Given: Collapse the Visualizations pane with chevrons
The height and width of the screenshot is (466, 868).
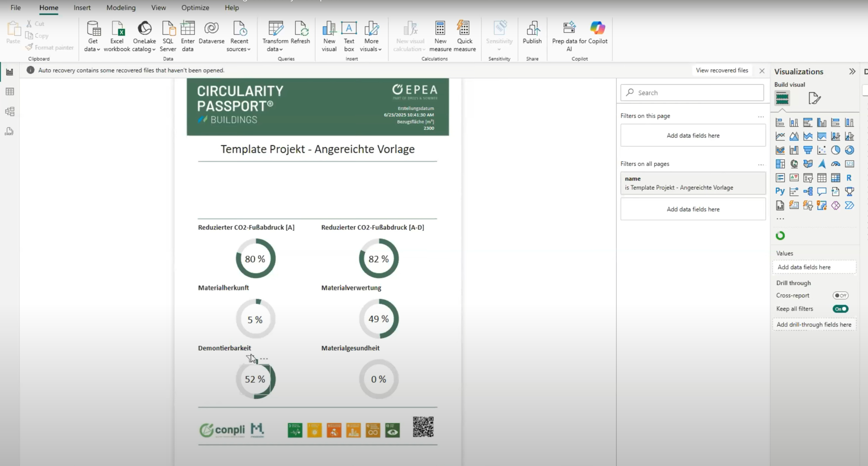Looking at the screenshot, I should (x=852, y=71).
